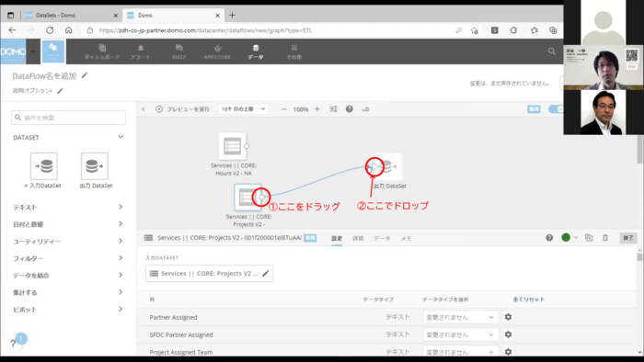Open the BUZZ nav item
The image size is (644, 362).
178,52
